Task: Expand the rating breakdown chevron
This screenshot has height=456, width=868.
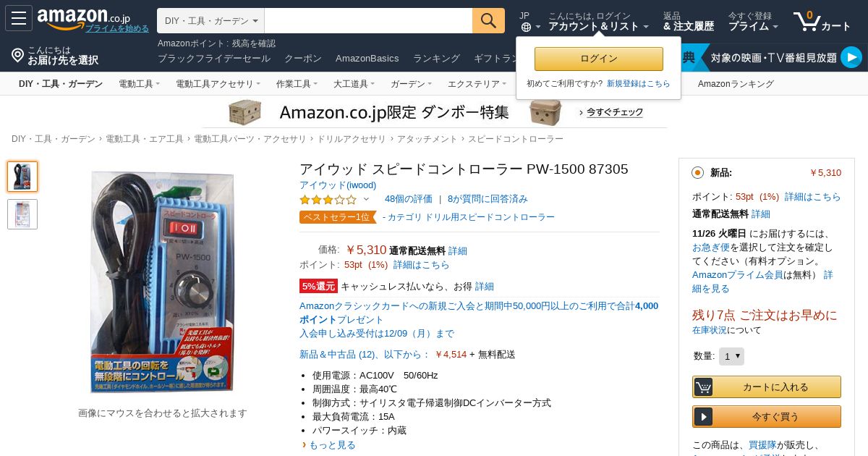Action: (x=366, y=199)
